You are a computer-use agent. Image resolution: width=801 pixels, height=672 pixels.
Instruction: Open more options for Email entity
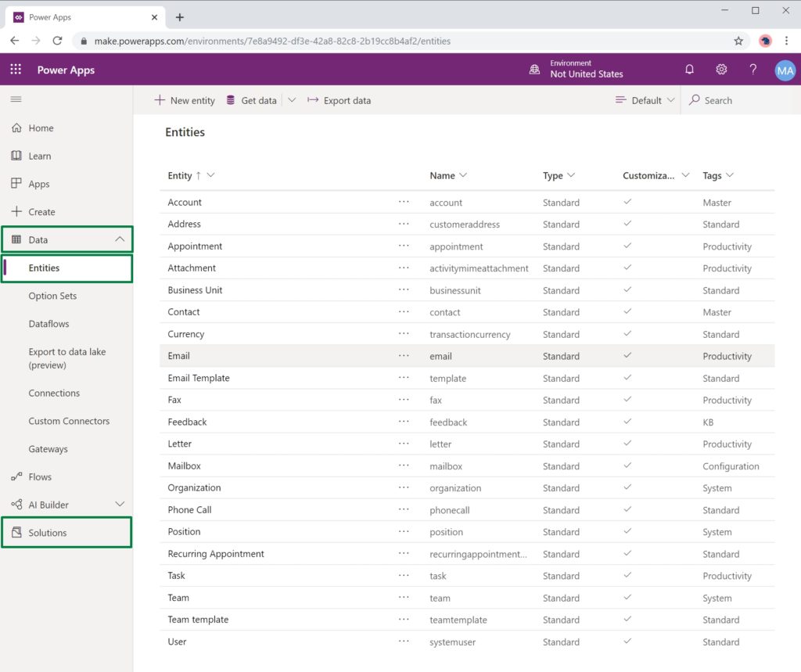(404, 356)
